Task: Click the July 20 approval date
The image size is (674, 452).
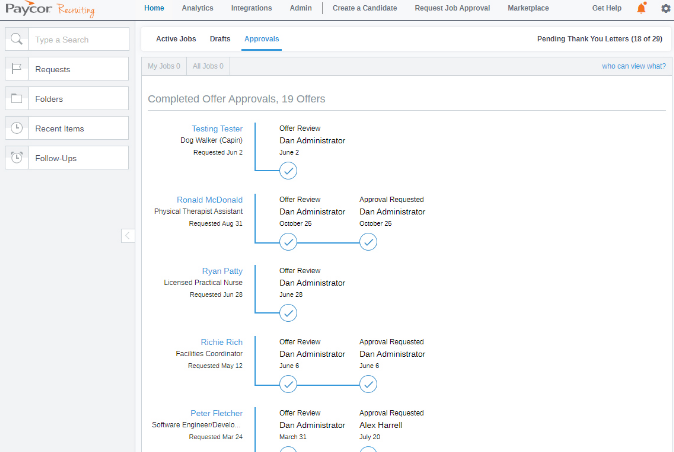Action: (370, 437)
